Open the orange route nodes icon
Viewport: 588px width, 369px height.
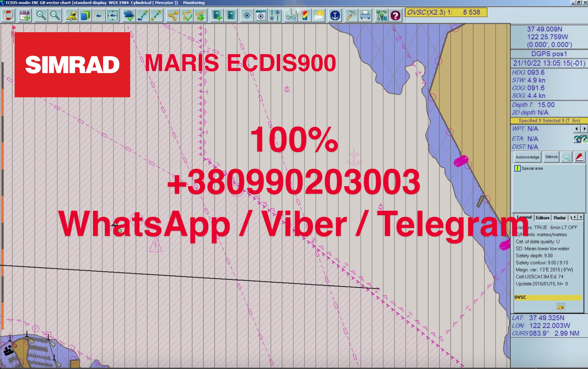(173, 16)
